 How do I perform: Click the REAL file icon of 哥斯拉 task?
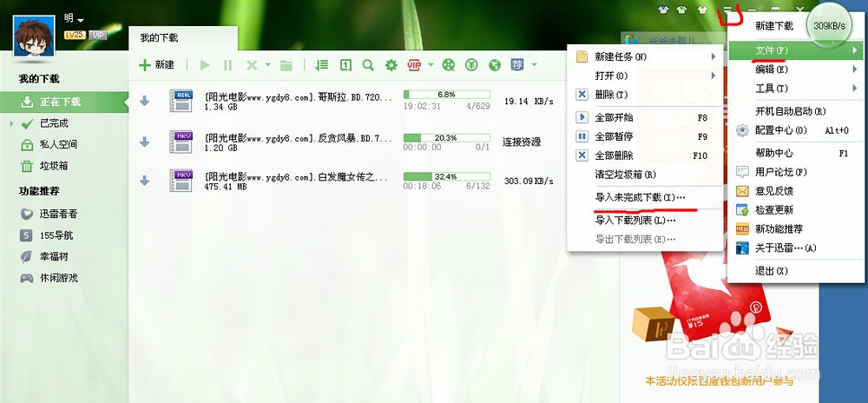181,101
